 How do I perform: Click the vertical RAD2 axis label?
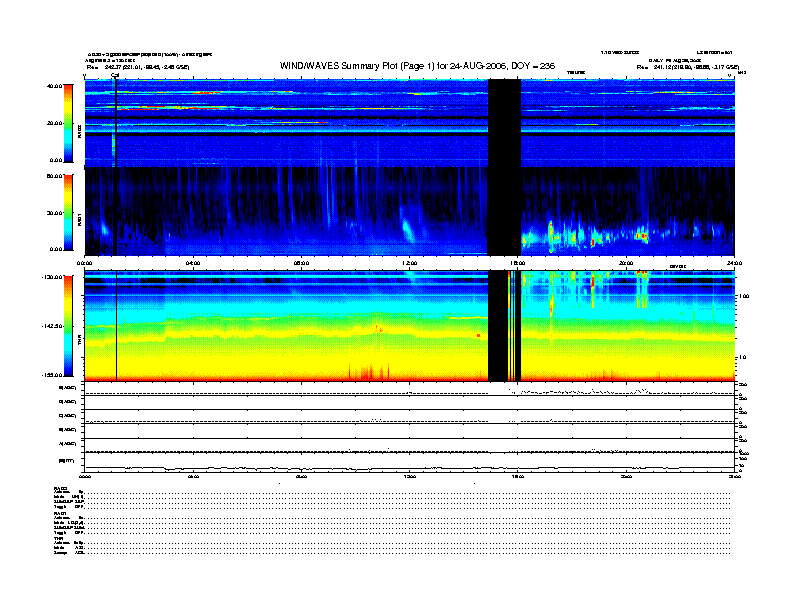79,131
